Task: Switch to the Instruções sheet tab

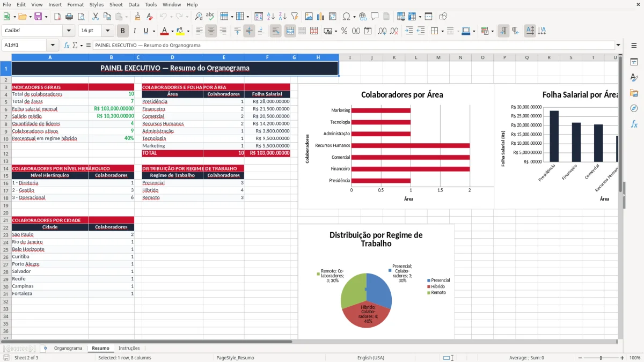Action: tap(129, 348)
